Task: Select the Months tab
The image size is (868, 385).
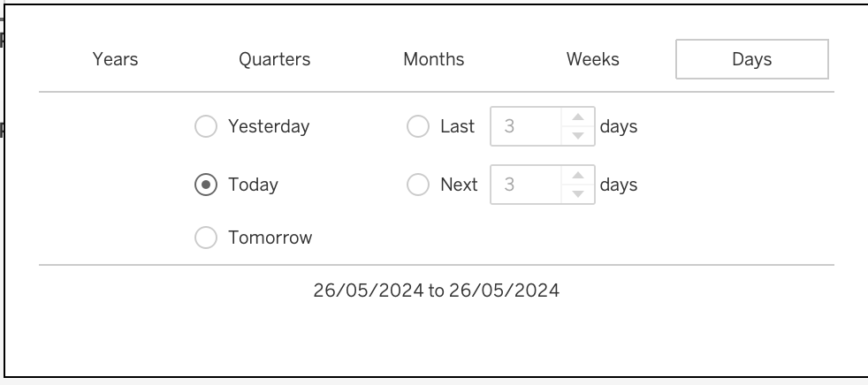Action: [x=433, y=59]
